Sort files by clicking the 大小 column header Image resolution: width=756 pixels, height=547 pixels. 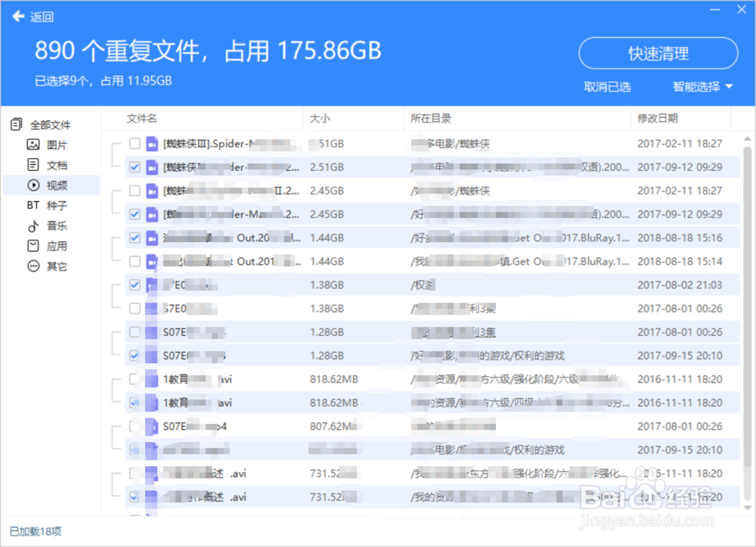(x=319, y=118)
